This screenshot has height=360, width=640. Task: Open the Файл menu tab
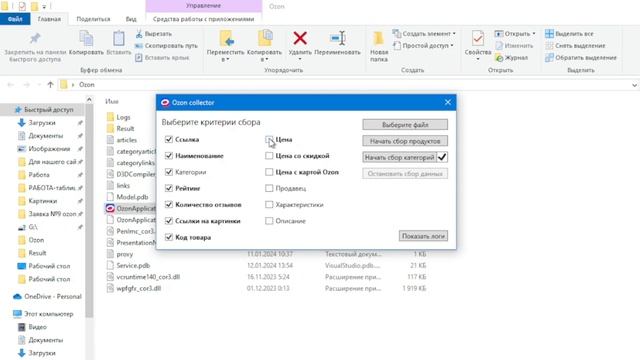coord(15,19)
